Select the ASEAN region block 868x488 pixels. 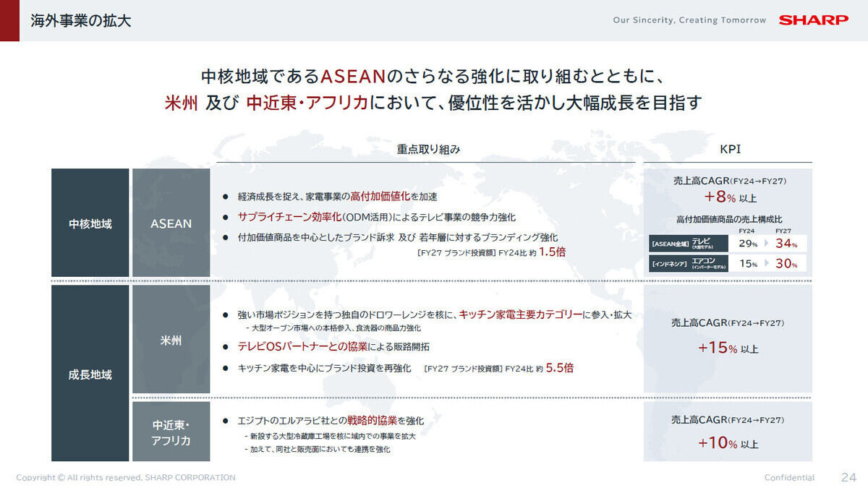(x=171, y=223)
